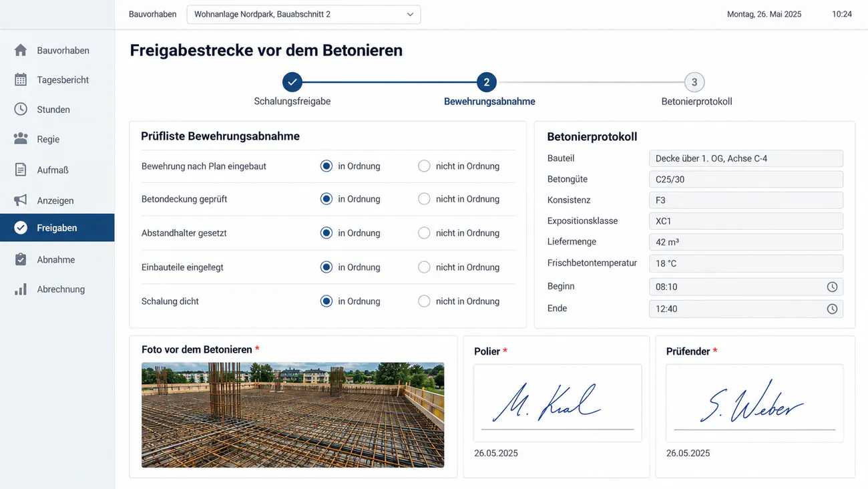
Task: Click step 2 circle in progress bar
Action: point(487,82)
